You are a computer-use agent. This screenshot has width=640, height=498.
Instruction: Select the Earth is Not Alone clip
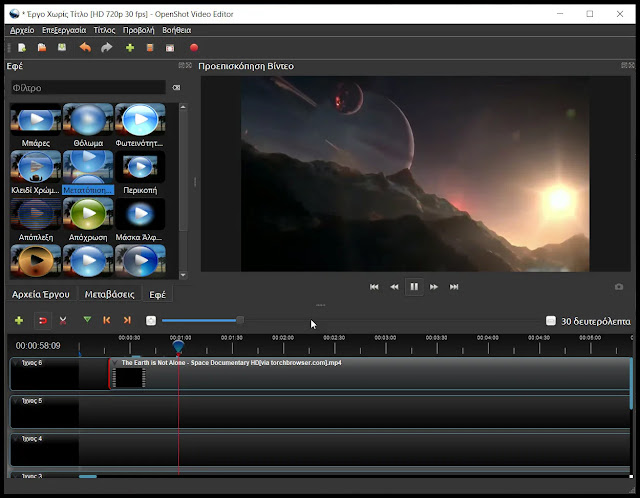[x=371, y=374]
